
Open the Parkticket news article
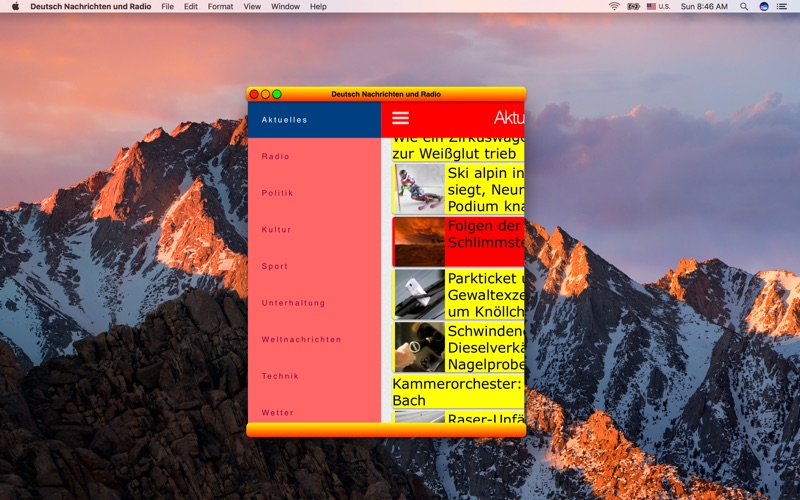click(458, 294)
